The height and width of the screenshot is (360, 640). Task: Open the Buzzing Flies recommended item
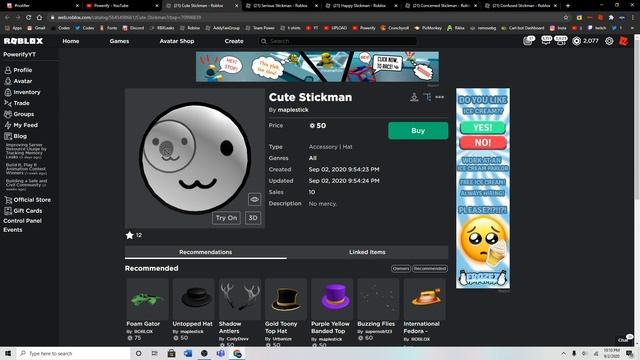[378, 309]
